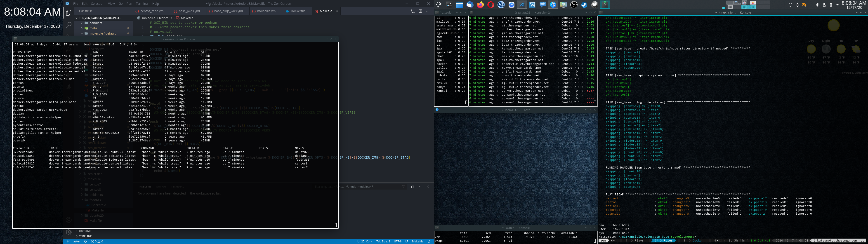This screenshot has height=244, width=868.
Task: Open the Messenger chat icon in the panel
Action: point(512,4)
